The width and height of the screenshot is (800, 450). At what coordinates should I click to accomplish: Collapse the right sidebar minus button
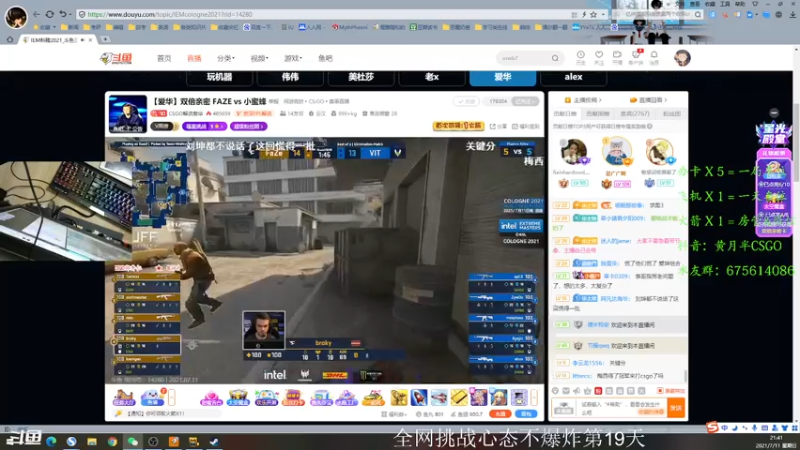[x=774, y=113]
